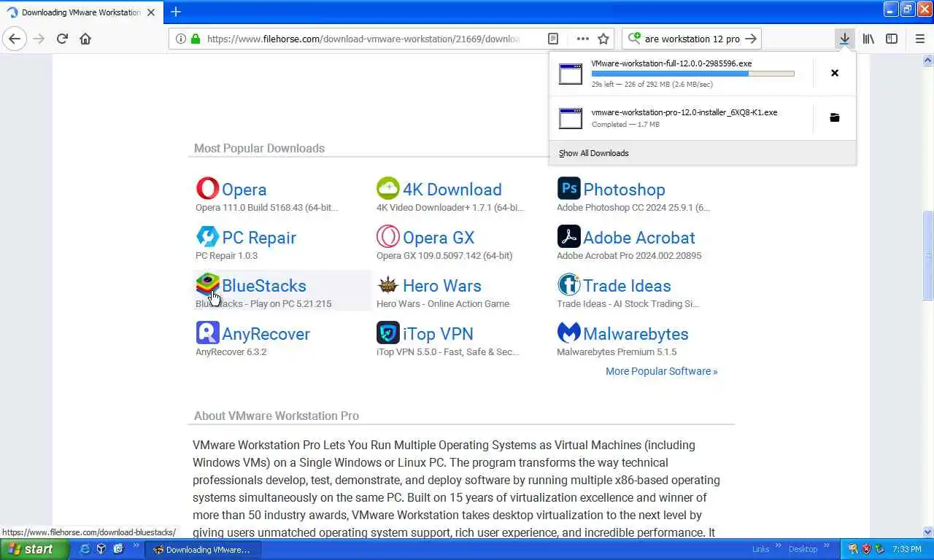Image resolution: width=934 pixels, height=560 pixels.
Task: Open the PC Repair link
Action: coord(259,238)
